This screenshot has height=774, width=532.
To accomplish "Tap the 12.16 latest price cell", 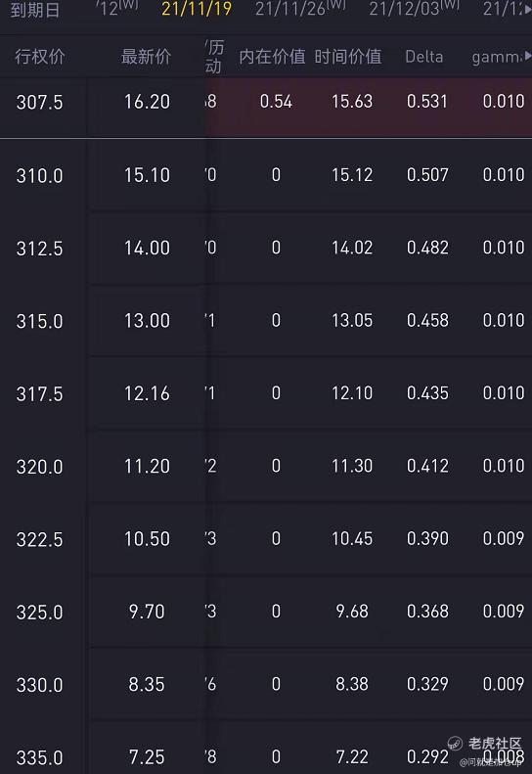I will coord(147,393).
